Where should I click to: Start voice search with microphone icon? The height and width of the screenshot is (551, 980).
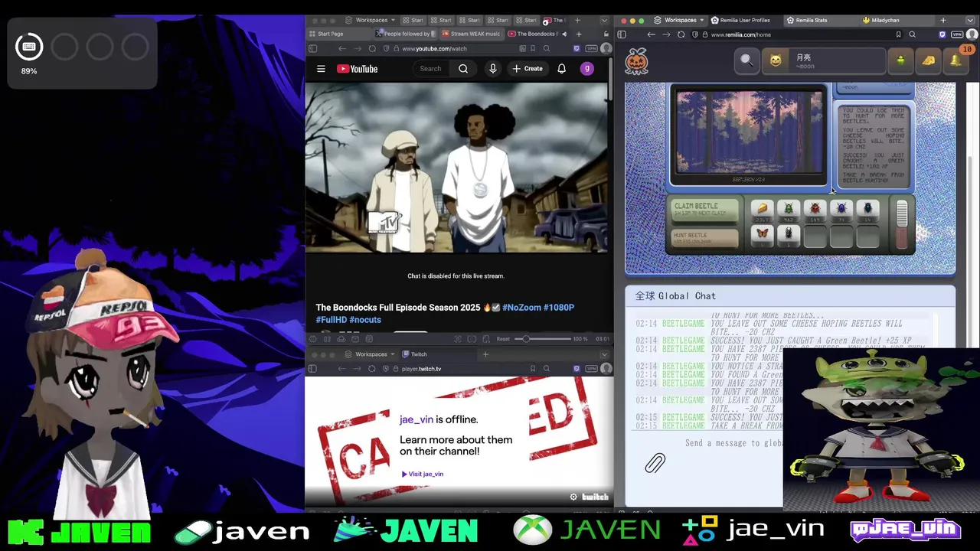(493, 69)
